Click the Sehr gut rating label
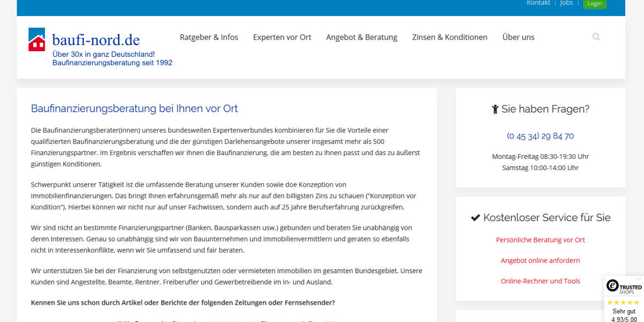644x322 pixels. click(x=624, y=311)
